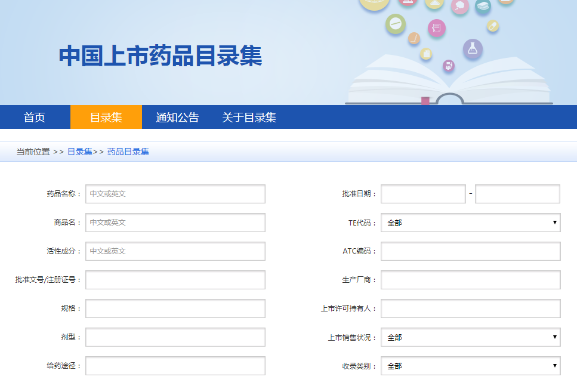
Task: Click the pink speech bubble icon in banner
Action: tap(460, 6)
